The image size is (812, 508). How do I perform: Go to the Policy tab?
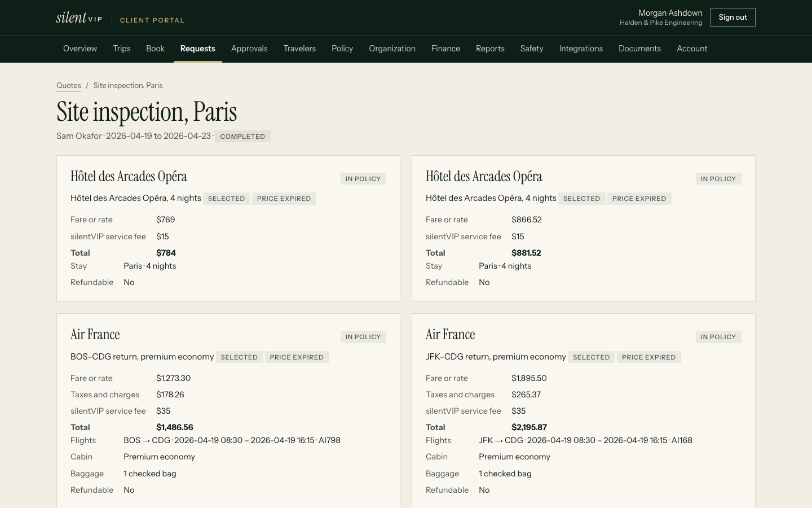342,49
